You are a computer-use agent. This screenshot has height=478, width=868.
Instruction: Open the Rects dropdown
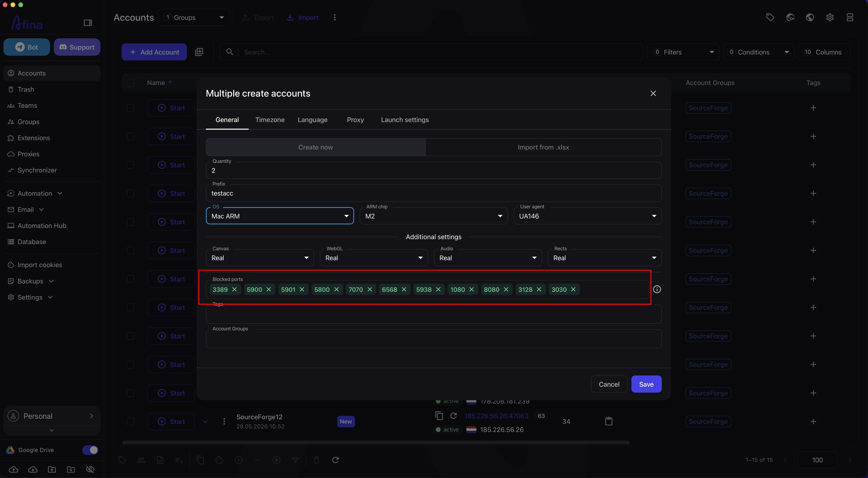(604, 258)
